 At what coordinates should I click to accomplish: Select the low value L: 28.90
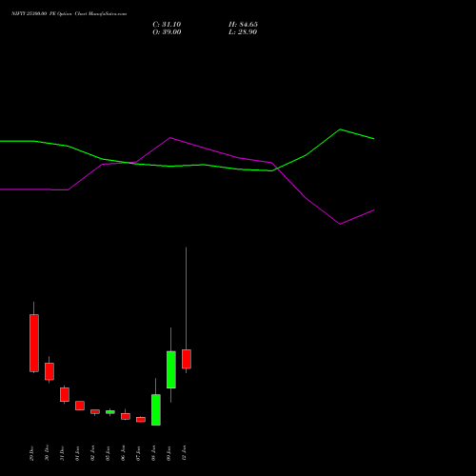point(243,32)
